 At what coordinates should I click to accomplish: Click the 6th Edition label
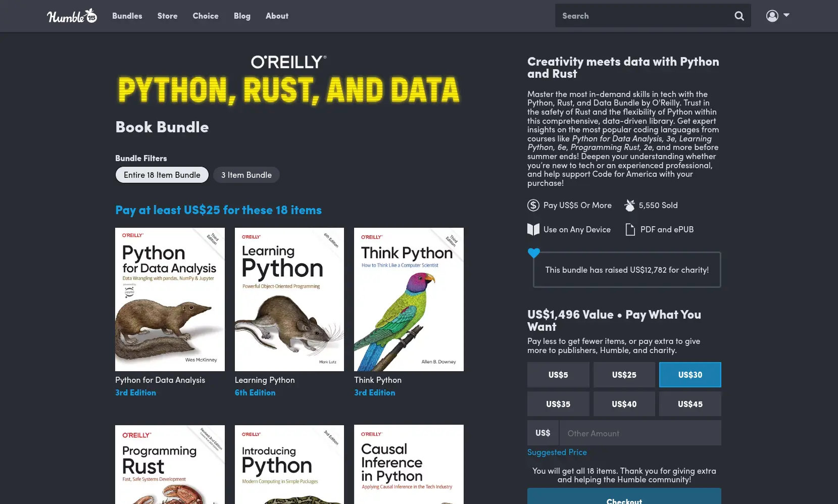click(255, 393)
